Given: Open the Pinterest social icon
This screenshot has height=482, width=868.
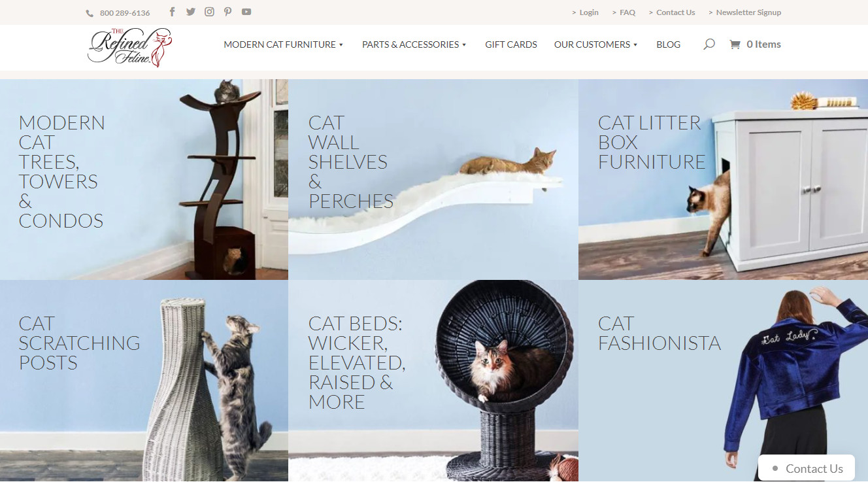Looking at the screenshot, I should click(x=227, y=12).
